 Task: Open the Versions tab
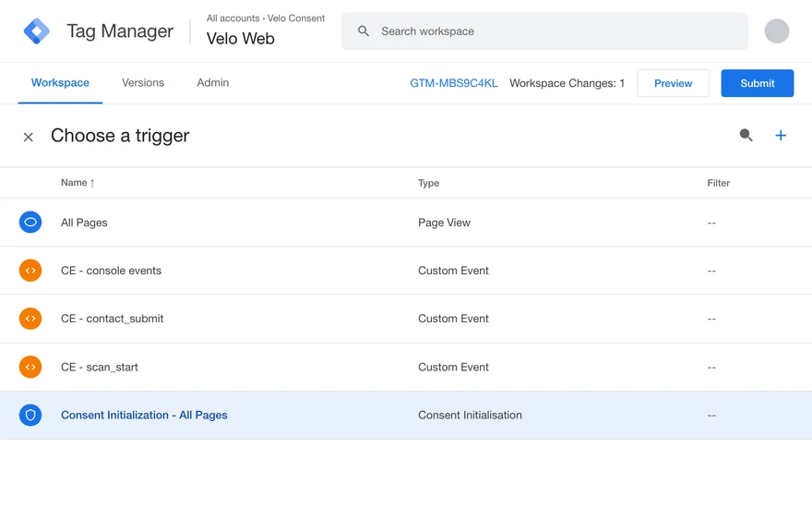click(x=143, y=83)
